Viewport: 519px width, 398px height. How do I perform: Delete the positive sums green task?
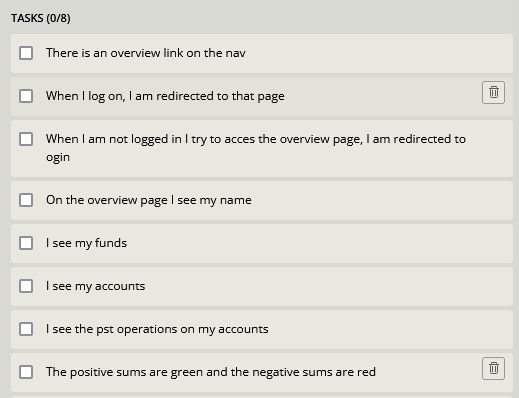[x=493, y=368]
